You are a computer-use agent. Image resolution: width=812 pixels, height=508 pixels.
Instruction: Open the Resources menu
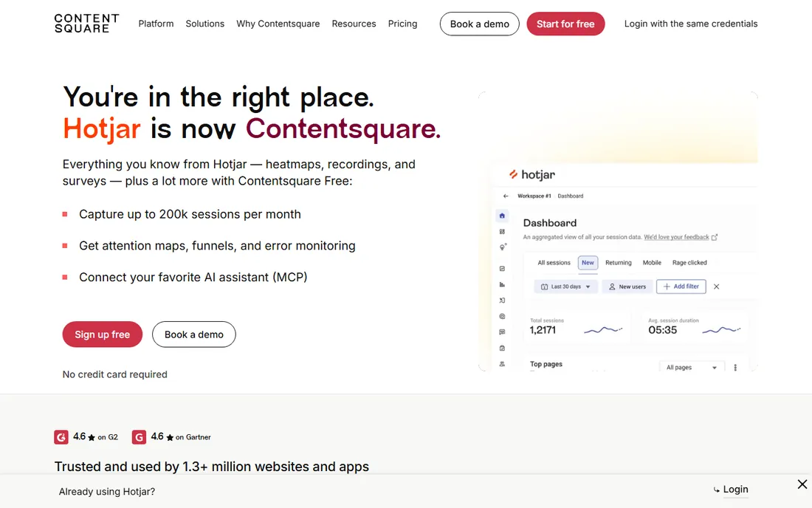354,24
